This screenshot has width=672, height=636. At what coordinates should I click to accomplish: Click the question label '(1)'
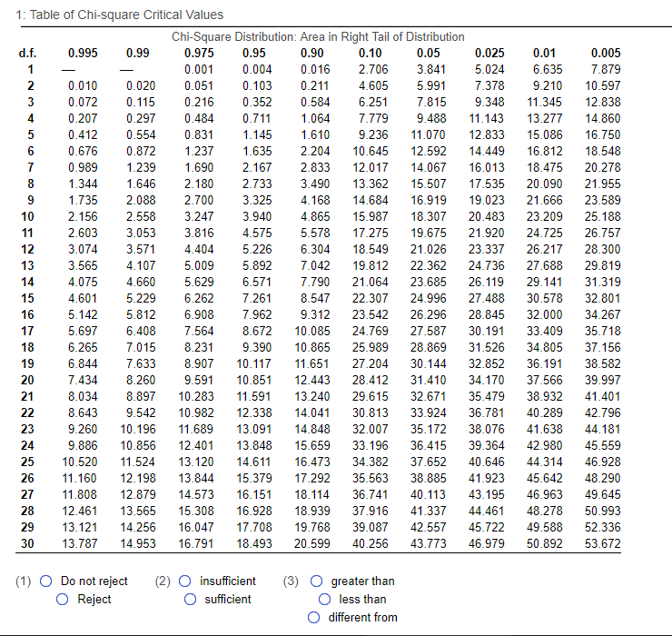[23, 581]
